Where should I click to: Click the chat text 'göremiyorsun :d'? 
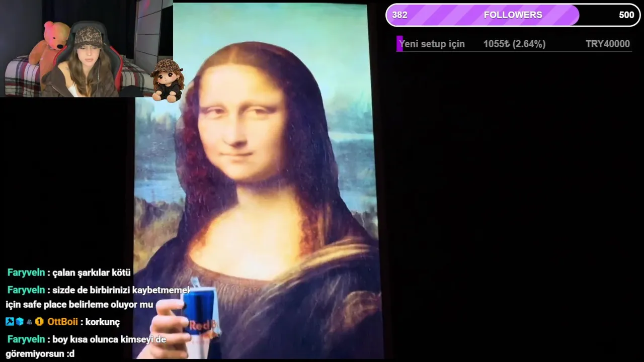(40, 354)
